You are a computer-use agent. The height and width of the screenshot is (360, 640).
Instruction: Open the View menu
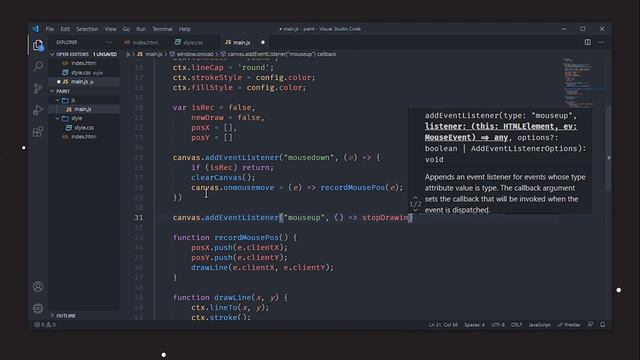click(x=110, y=29)
